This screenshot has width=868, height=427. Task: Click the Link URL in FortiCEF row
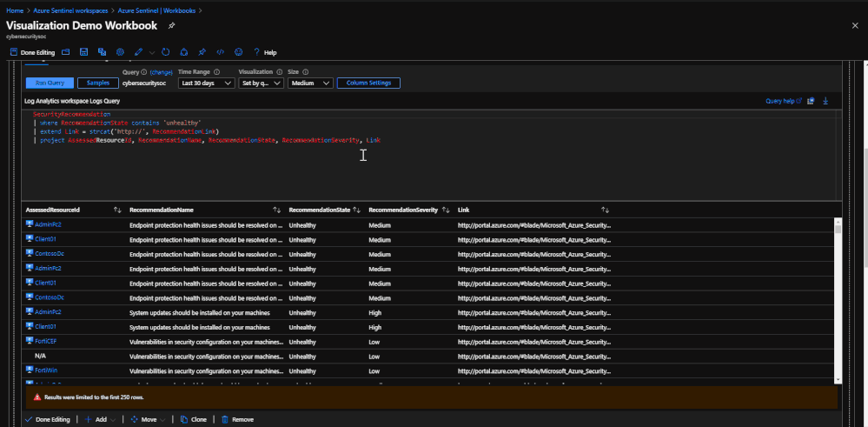(x=534, y=342)
